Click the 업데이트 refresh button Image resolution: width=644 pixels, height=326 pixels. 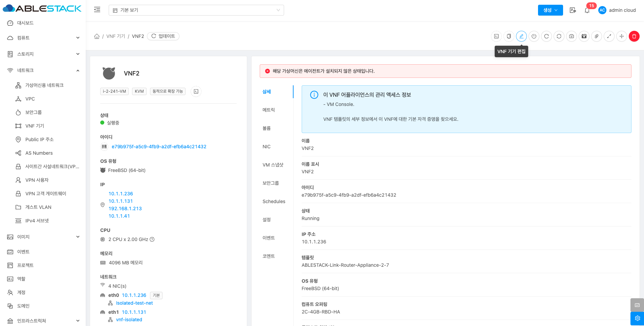163,36
